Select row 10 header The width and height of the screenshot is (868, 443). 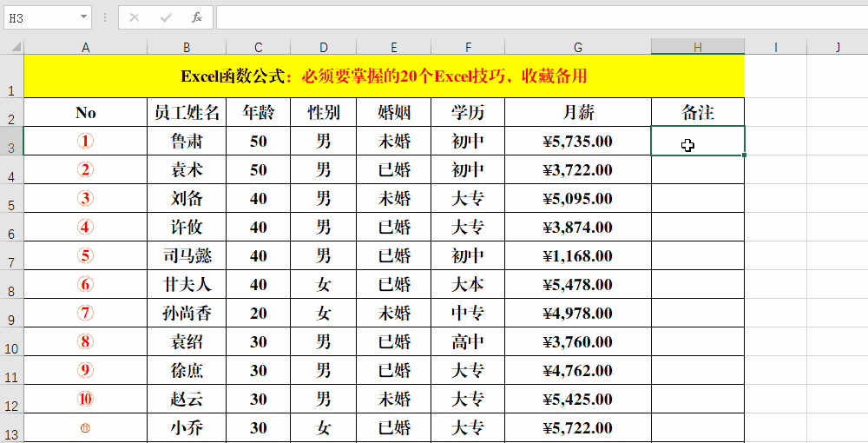(11, 341)
